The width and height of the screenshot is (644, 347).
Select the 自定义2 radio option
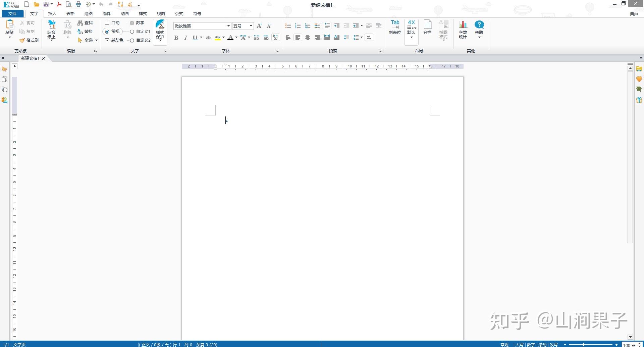tap(132, 40)
